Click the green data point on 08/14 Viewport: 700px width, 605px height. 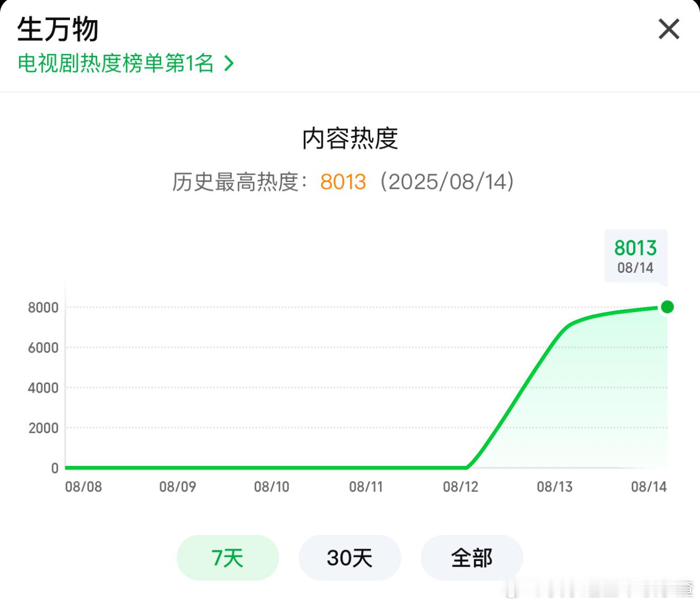(667, 307)
